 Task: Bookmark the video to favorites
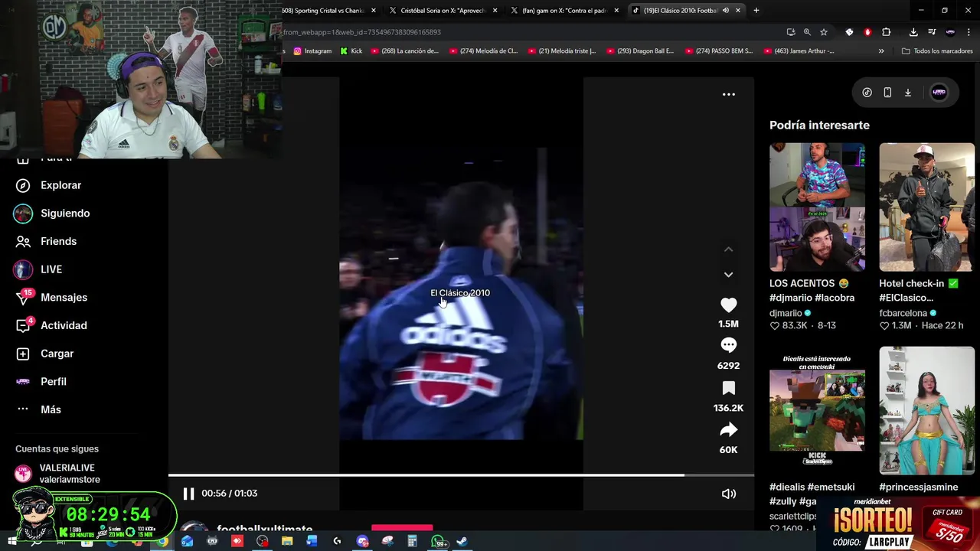click(728, 388)
